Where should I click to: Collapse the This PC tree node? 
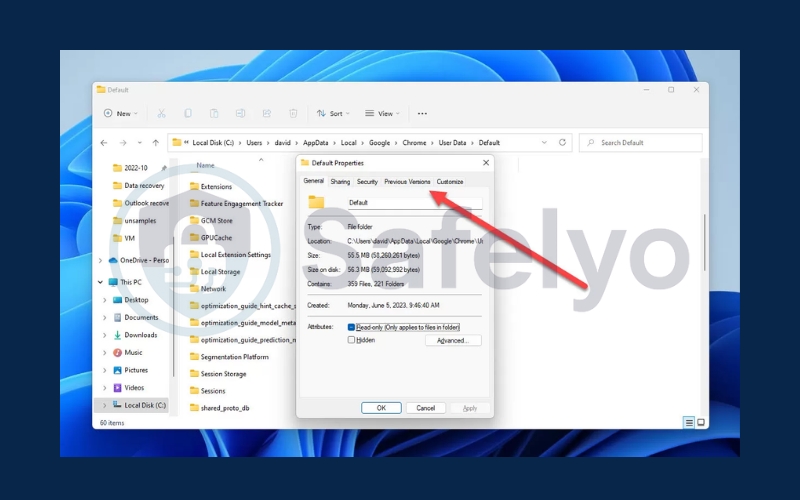tap(101, 282)
